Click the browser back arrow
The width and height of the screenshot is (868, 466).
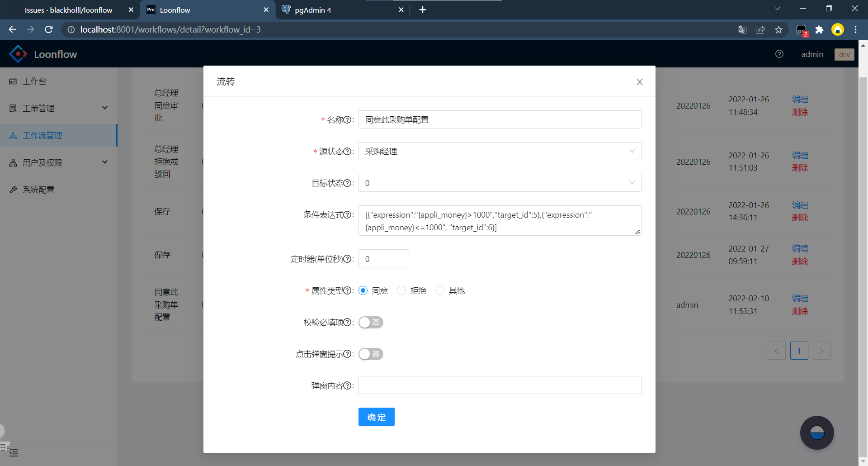(x=12, y=29)
